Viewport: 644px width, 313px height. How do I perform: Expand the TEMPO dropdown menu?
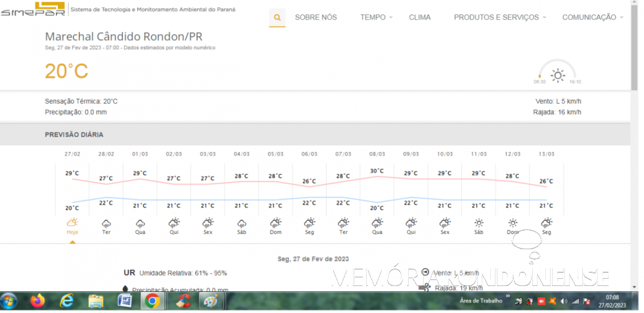(377, 18)
